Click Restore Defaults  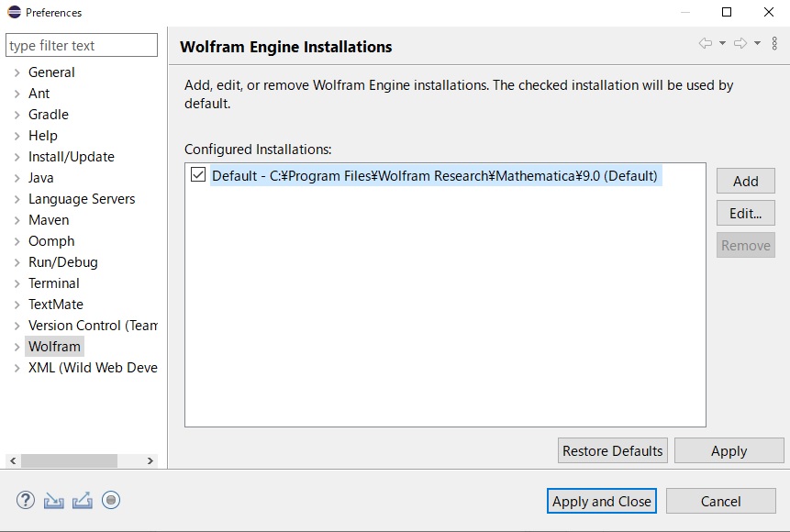coord(612,450)
